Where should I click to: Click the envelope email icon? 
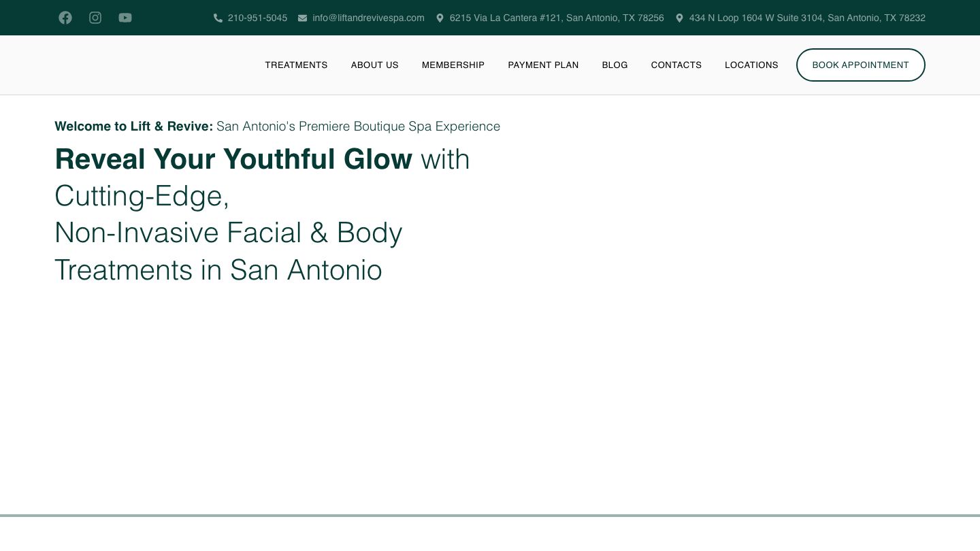coord(302,18)
